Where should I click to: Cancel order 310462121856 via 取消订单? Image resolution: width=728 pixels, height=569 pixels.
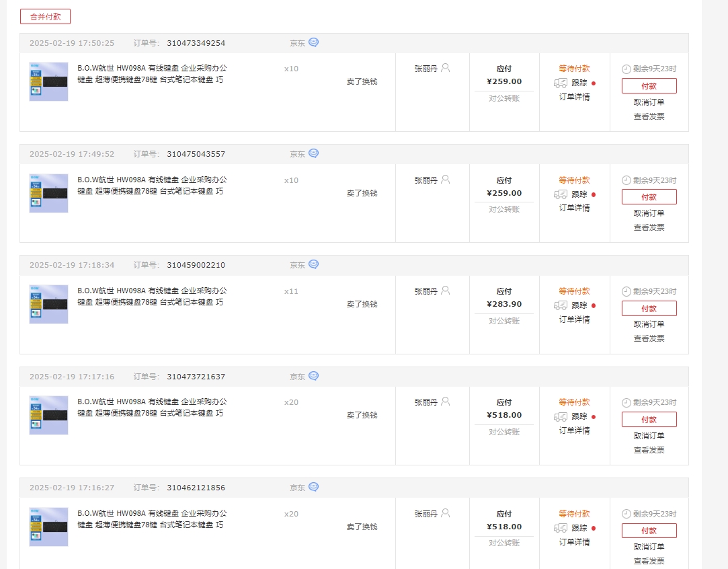coord(649,547)
